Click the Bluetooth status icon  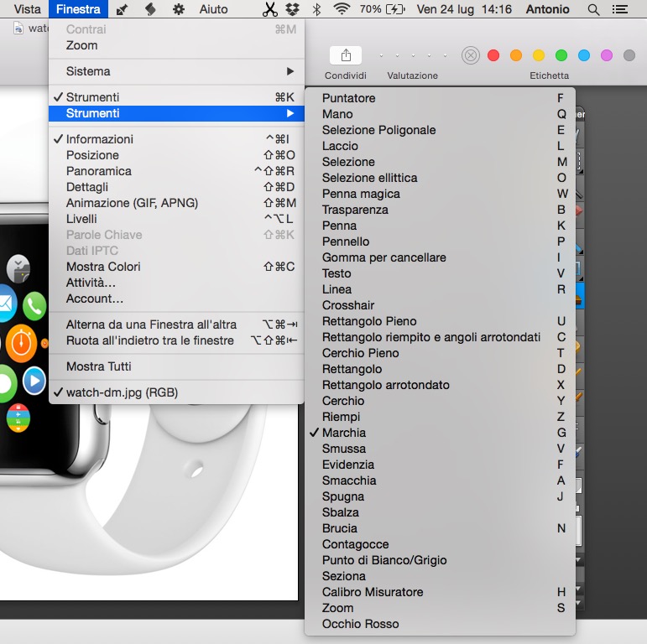click(317, 9)
